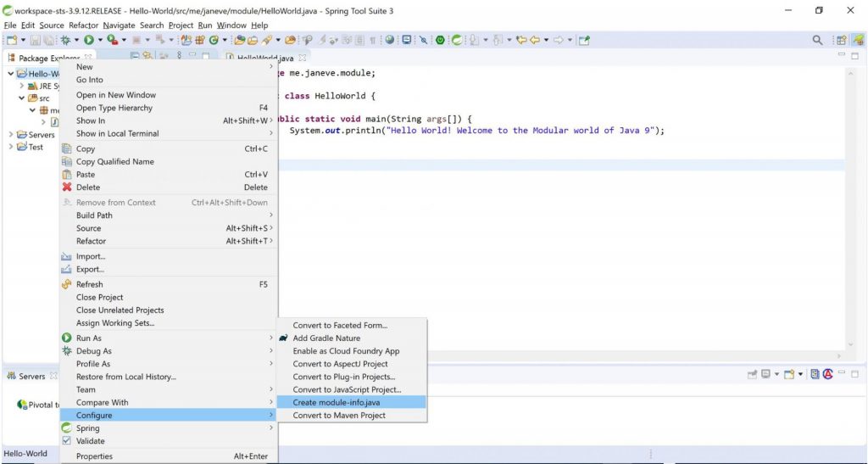Viewport: 868px width, 464px height.
Task: Click the Pin Console icon in bottom panel
Action: (752, 374)
